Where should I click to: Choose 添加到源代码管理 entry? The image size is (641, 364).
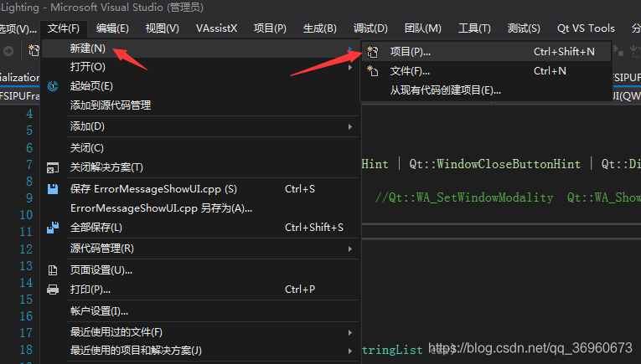pos(200,105)
